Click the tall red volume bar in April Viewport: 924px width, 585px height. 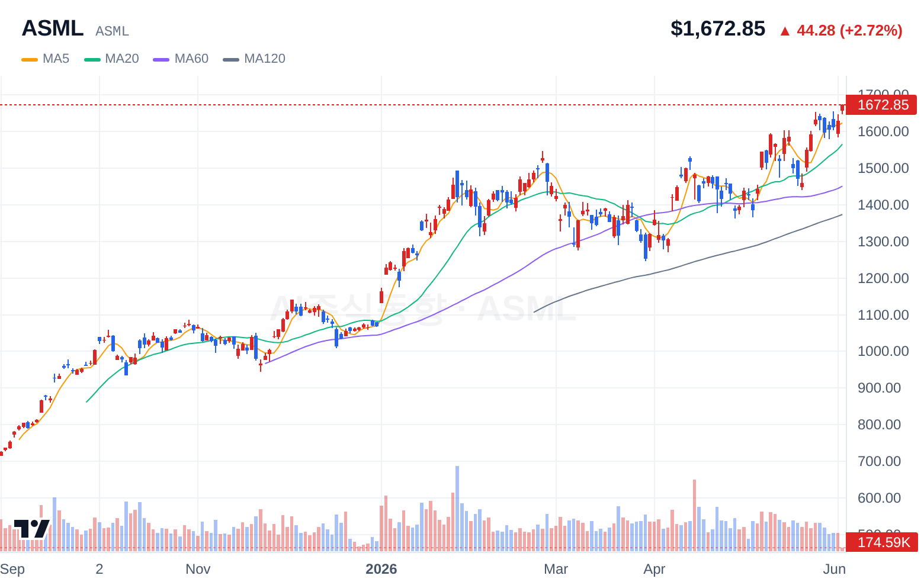tap(695, 515)
